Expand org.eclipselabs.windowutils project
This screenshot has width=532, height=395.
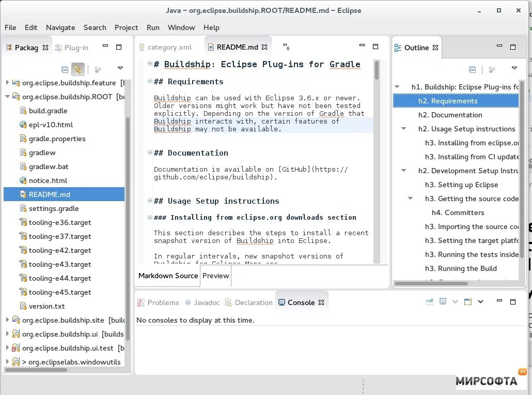[7, 361]
